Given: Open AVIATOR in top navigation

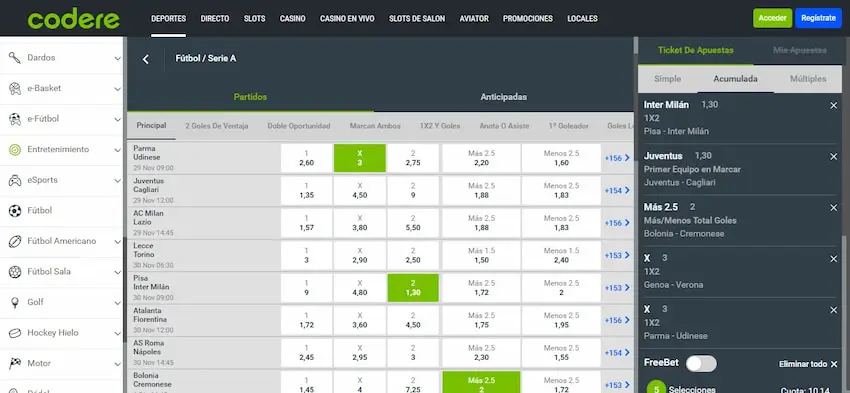Looking at the screenshot, I should coord(474,18).
